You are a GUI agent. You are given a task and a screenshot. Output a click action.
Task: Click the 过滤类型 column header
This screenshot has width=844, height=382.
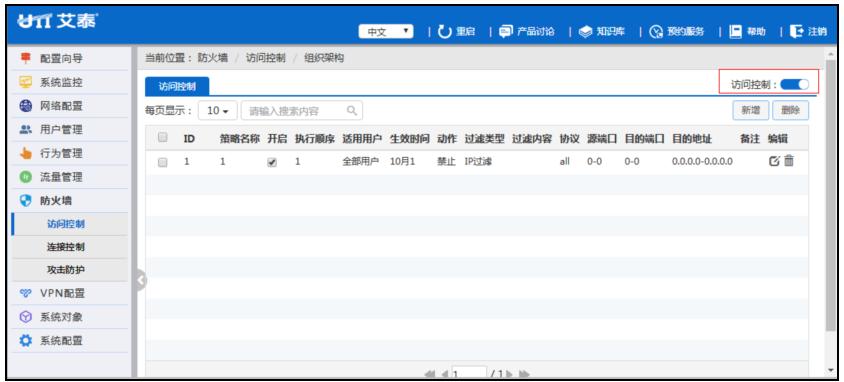point(484,139)
